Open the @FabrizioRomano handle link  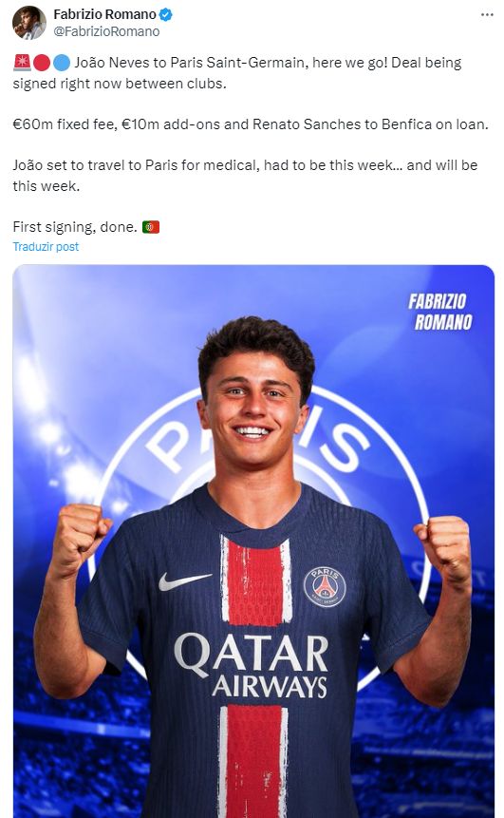tap(106, 31)
